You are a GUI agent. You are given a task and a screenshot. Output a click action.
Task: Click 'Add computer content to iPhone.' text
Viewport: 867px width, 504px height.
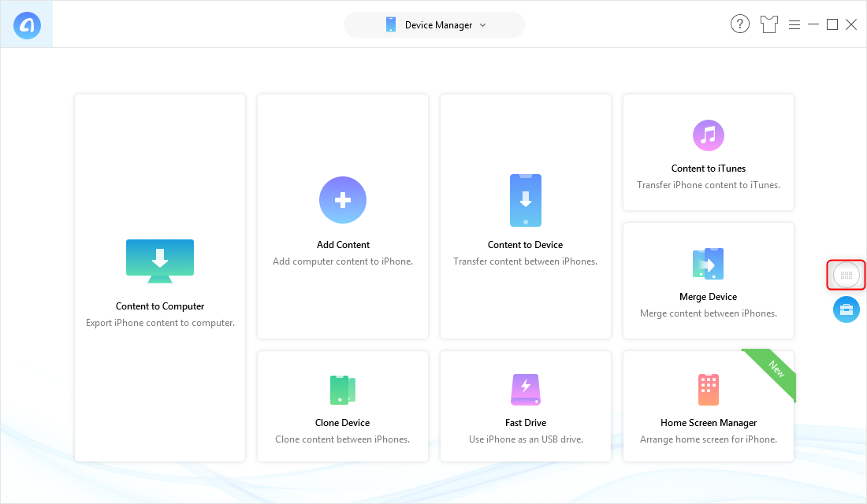coord(343,261)
